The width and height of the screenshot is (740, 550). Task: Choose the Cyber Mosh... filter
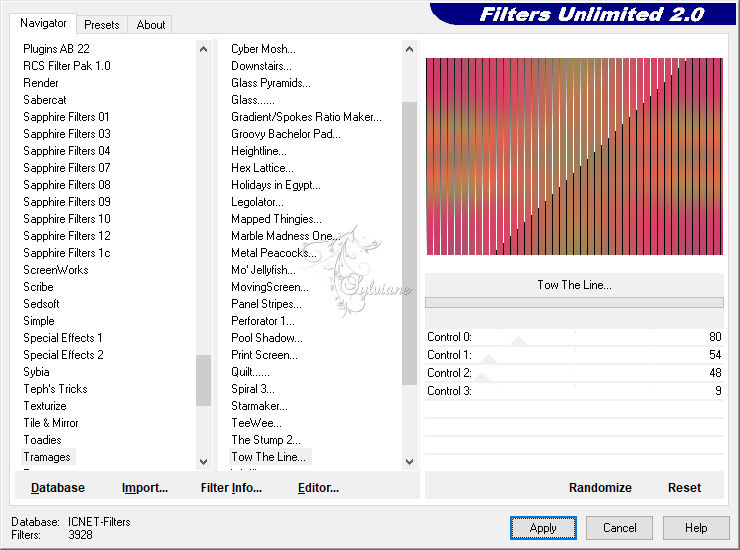(x=263, y=49)
